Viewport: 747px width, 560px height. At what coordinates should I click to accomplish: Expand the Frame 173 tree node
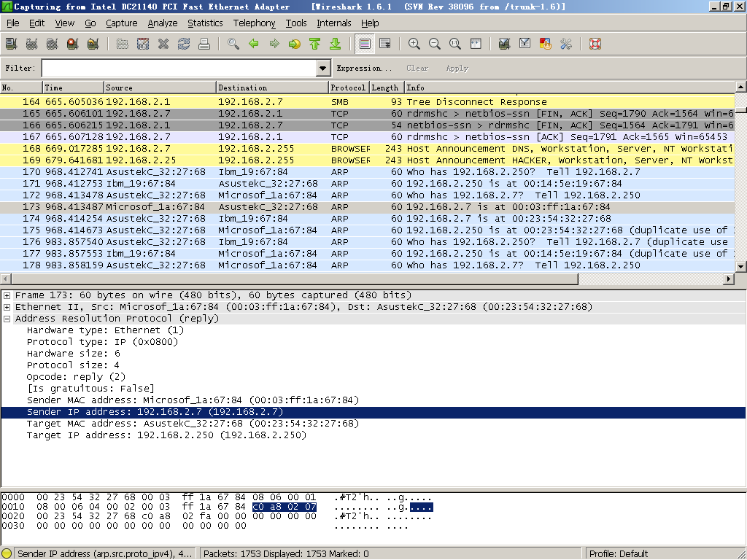pyautogui.click(x=7, y=296)
